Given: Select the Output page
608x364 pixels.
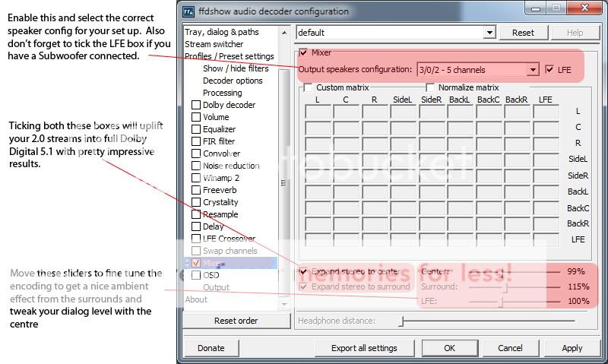Looking at the screenshot, I should pyautogui.click(x=216, y=288).
